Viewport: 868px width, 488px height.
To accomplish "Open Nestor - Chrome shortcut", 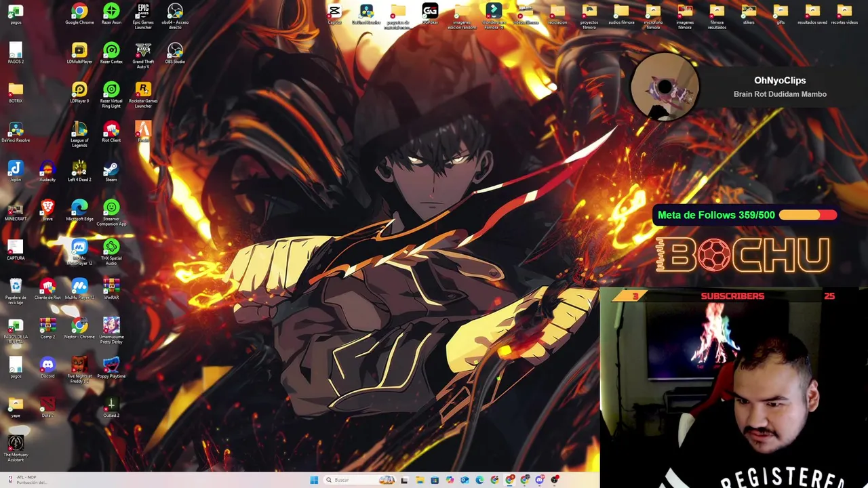I will click(x=79, y=328).
